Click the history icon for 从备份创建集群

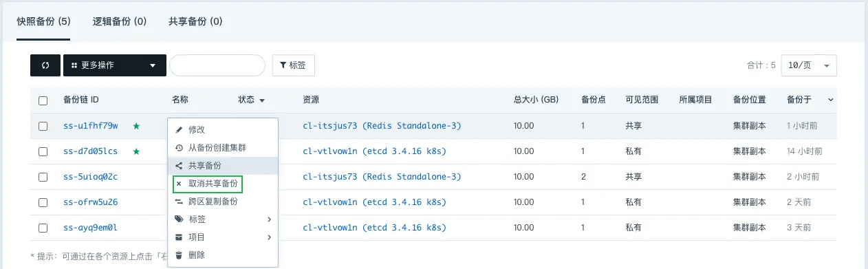click(179, 148)
